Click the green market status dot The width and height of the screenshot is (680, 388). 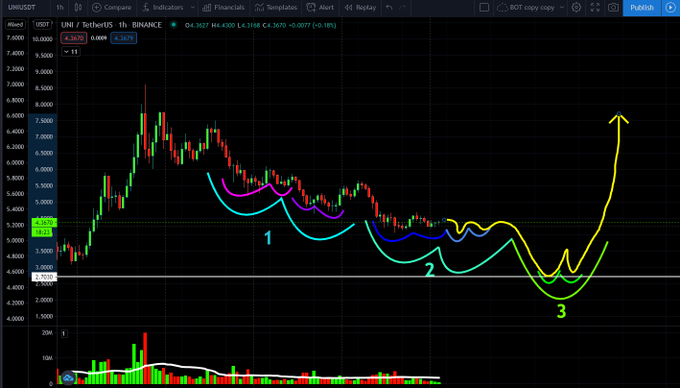click(x=173, y=25)
